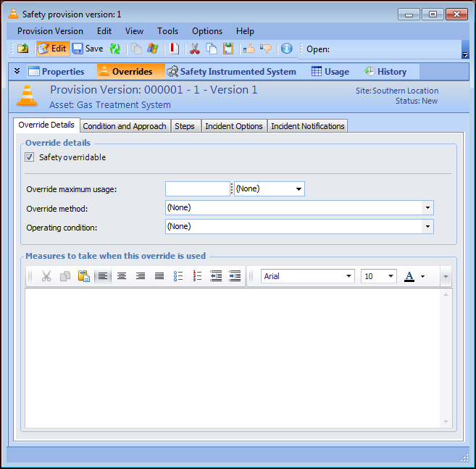Click the up-folder icon in the toolbar
The width and height of the screenshot is (476, 469).
(x=22, y=49)
